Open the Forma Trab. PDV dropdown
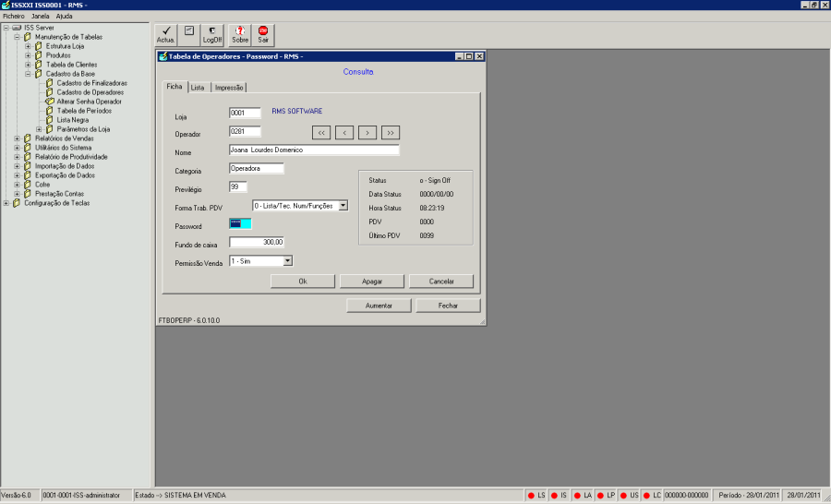 343,206
